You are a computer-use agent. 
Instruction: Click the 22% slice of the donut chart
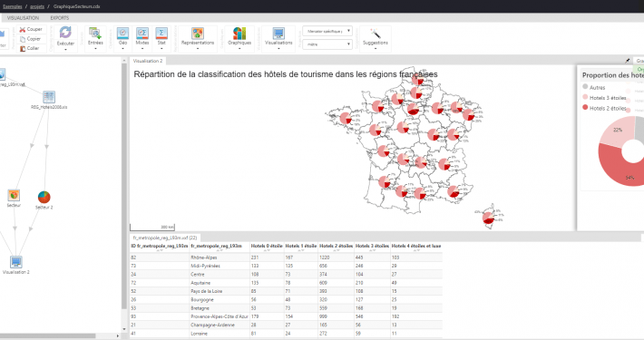(x=618, y=131)
